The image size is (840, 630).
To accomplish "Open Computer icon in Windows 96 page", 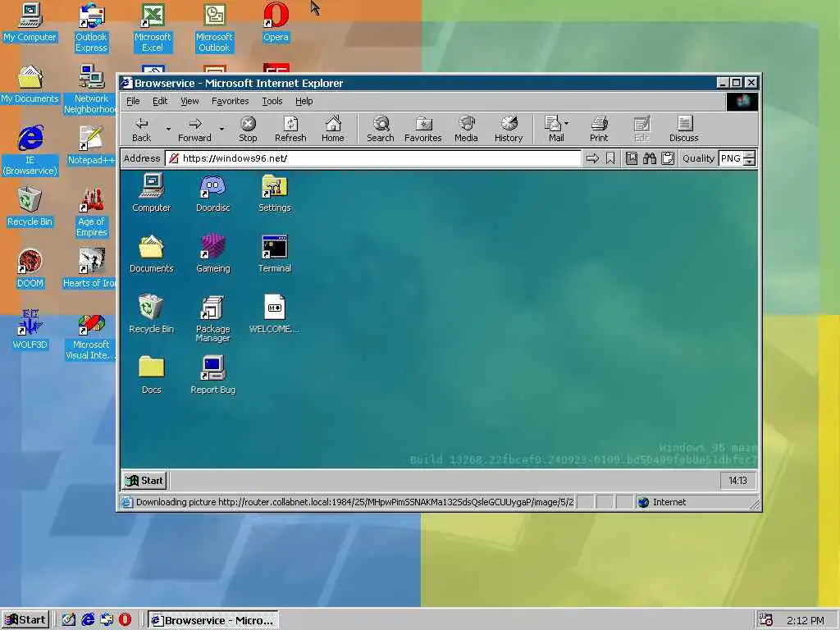I will pos(151,194).
